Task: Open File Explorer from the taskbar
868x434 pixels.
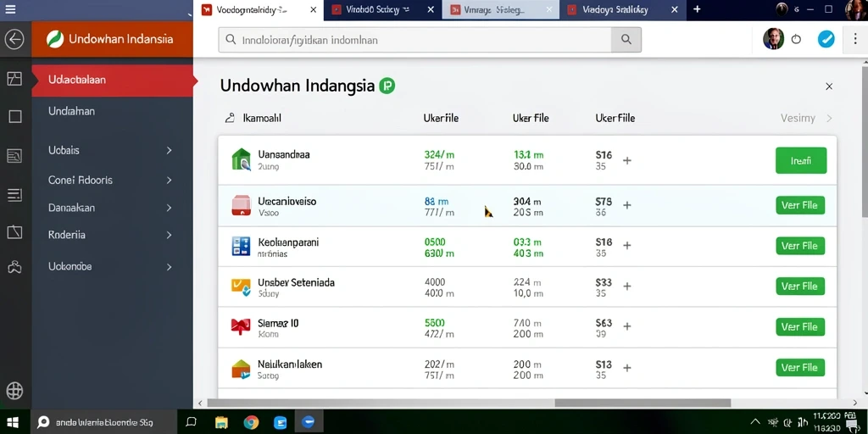Action: coord(221,422)
